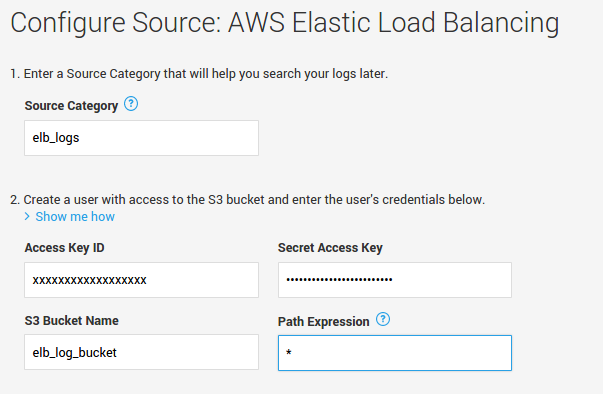
Task: Place cursor on the asterisk path value
Action: [289, 352]
